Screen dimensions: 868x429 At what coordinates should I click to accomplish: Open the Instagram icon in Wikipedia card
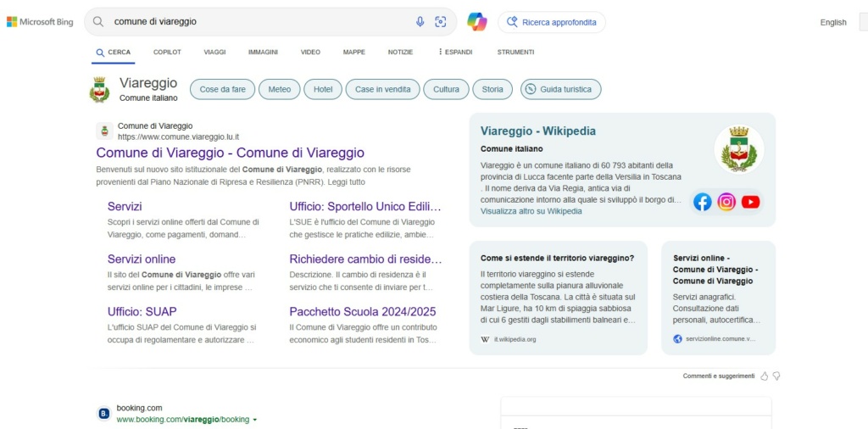coord(726,202)
